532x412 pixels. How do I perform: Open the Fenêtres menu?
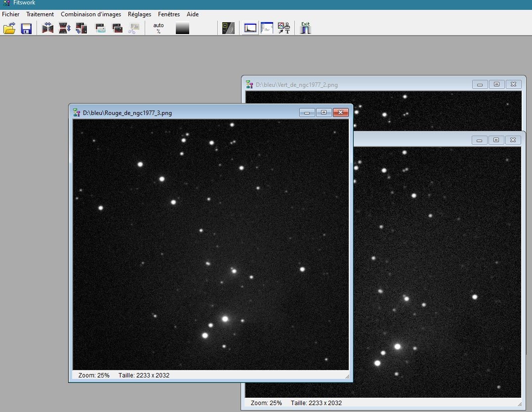169,14
